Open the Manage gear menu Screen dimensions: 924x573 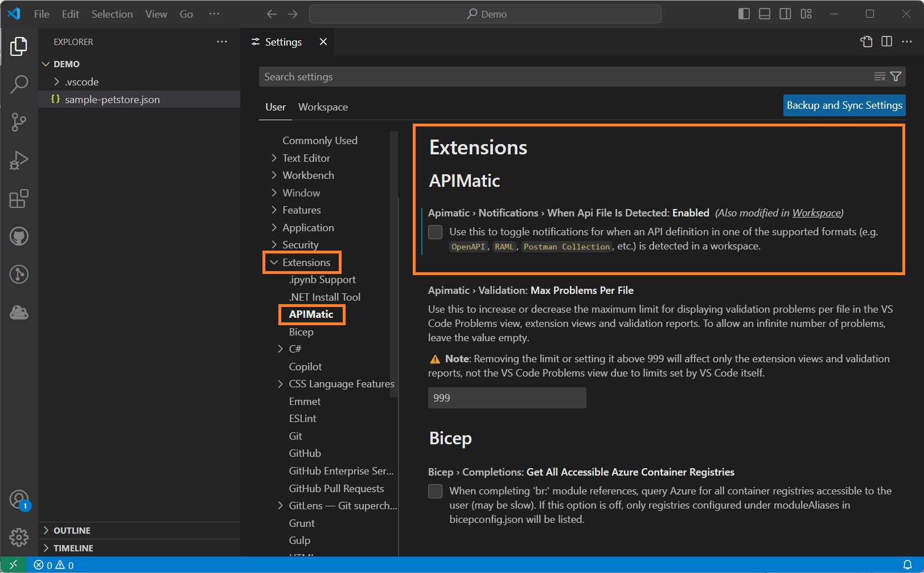tap(19, 537)
